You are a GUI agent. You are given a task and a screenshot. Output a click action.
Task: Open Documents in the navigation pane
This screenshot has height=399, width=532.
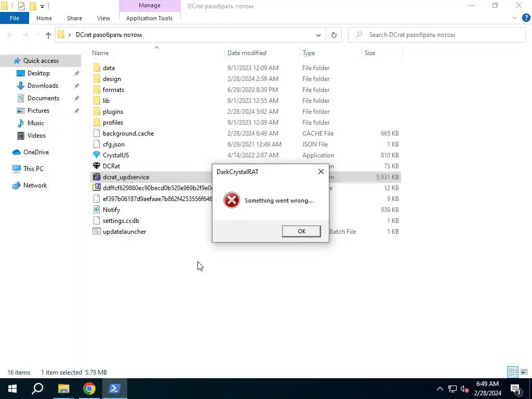click(43, 98)
